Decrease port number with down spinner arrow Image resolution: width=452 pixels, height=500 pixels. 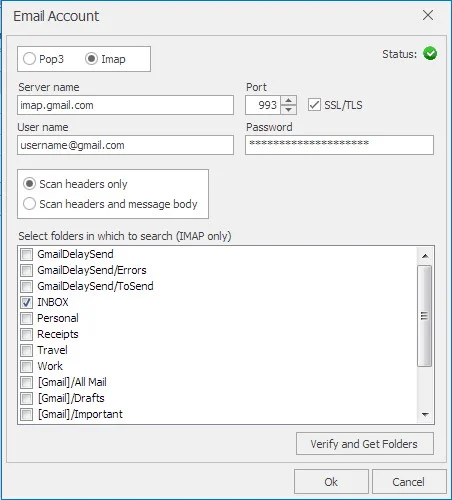[x=289, y=109]
